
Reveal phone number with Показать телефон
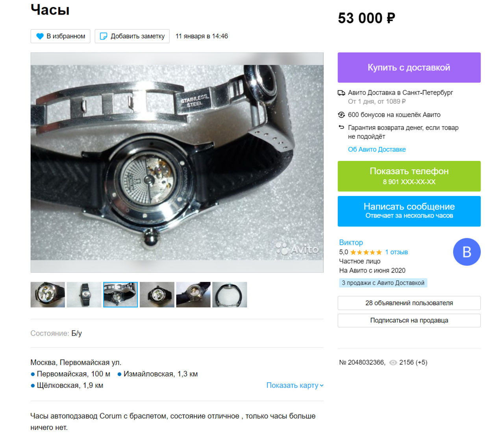409,176
